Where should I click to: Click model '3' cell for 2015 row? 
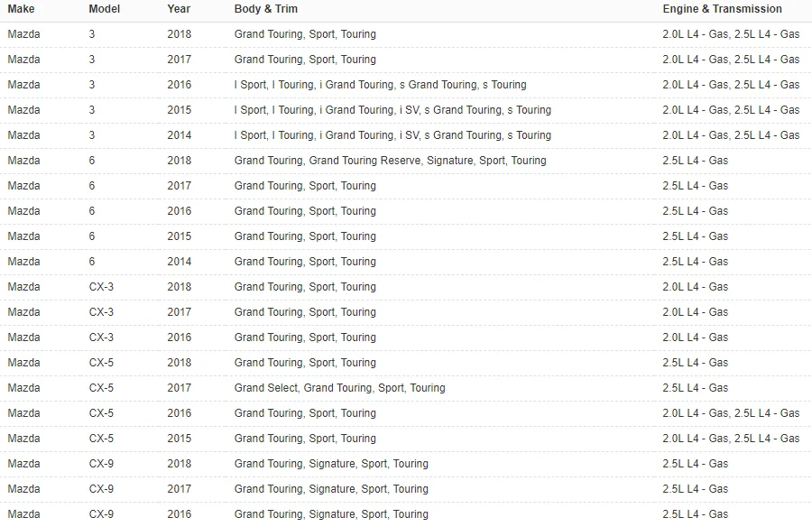coord(92,110)
